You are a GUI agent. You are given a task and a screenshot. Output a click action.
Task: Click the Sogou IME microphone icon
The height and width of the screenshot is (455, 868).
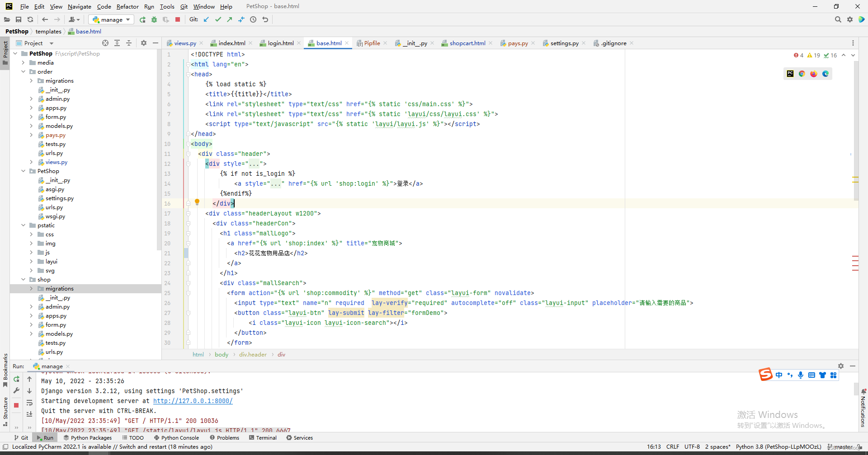point(801,375)
